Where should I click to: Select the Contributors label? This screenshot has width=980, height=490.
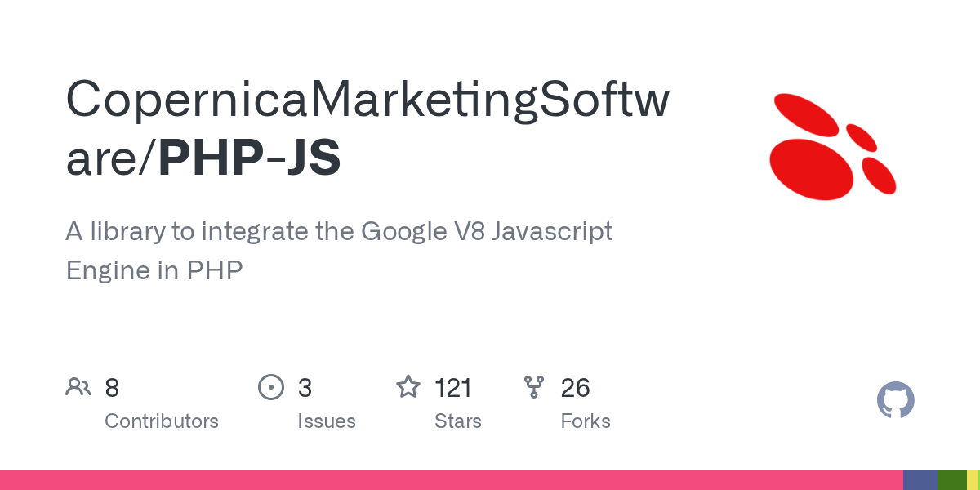coord(162,421)
